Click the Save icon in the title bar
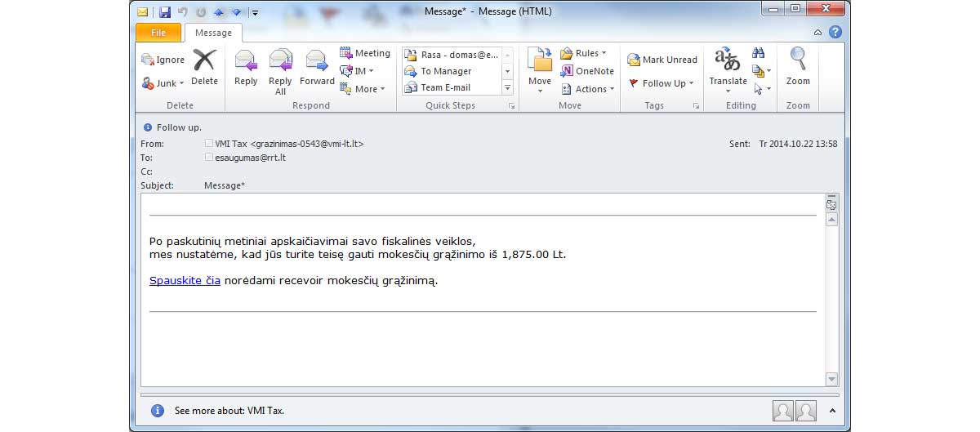The width and height of the screenshot is (980, 432). pos(165,12)
